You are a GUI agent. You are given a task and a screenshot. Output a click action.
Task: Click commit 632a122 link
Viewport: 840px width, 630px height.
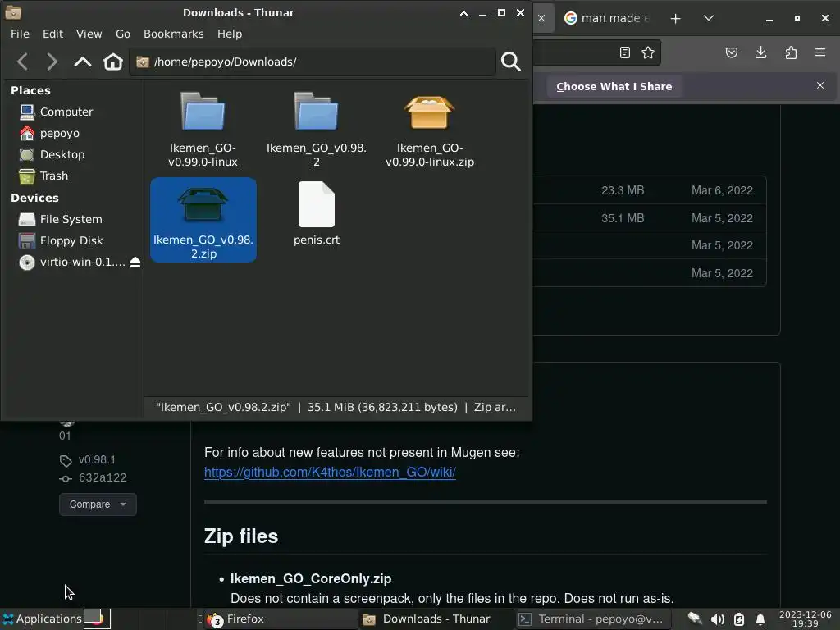tap(103, 477)
